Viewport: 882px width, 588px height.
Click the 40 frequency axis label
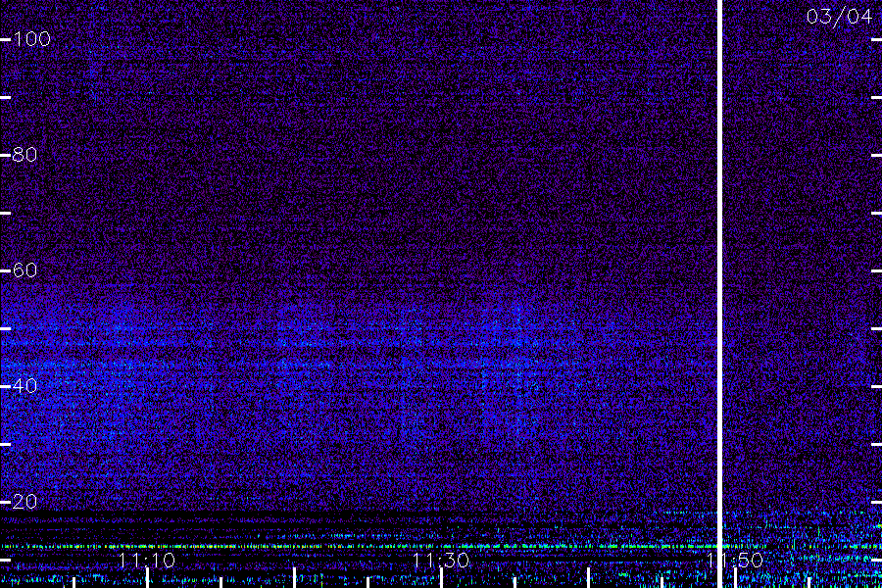click(24, 386)
